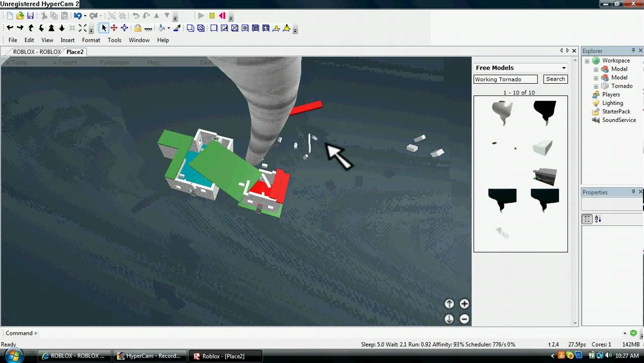Select the blue Resize tool
The image size is (644, 363).
[x=124, y=28]
